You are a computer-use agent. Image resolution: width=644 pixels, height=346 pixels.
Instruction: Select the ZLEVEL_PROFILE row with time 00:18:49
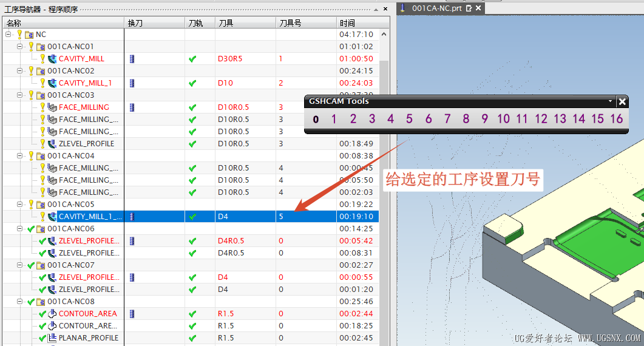tap(191, 144)
